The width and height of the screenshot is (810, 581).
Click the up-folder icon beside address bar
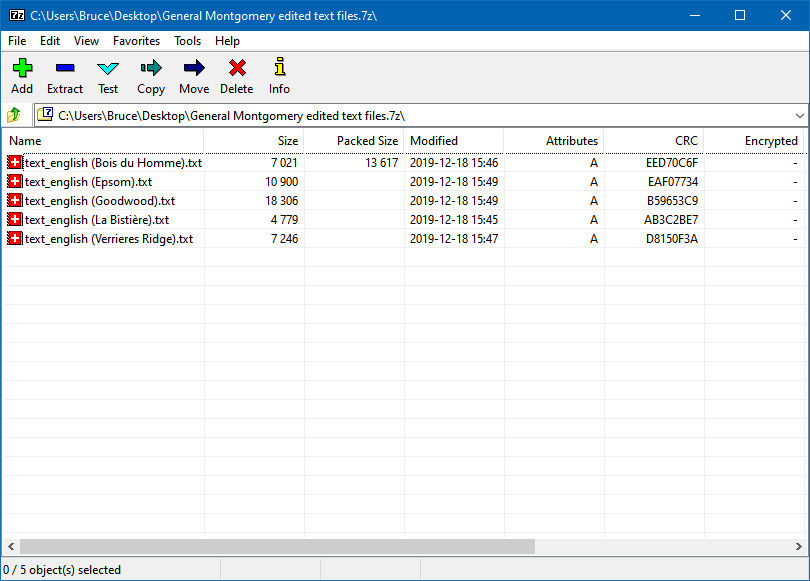pos(14,115)
